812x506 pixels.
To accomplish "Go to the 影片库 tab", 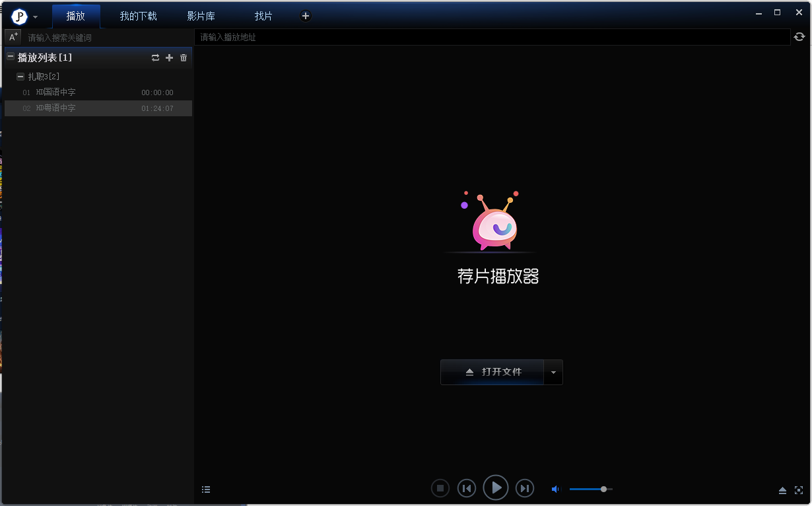I will (x=201, y=16).
